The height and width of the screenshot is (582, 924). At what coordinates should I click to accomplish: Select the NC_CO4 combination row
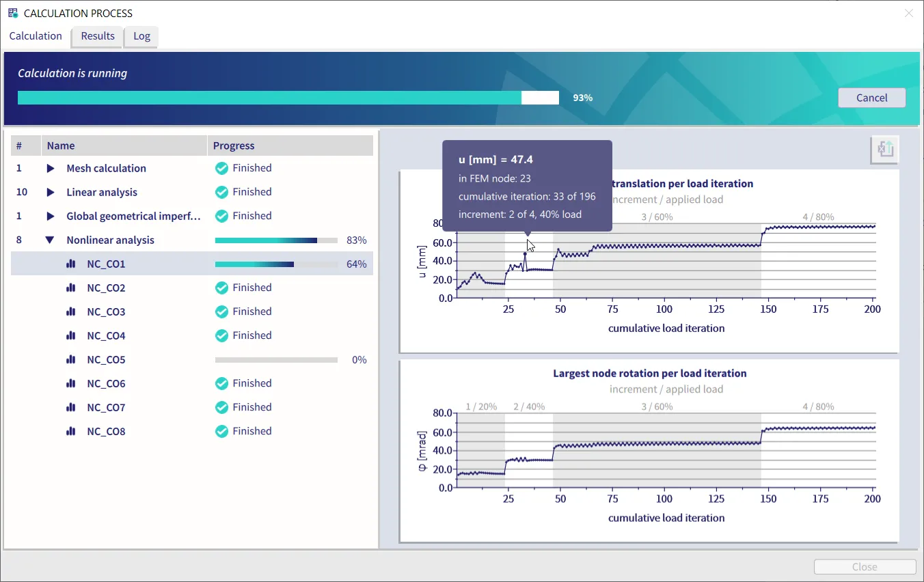coord(106,336)
